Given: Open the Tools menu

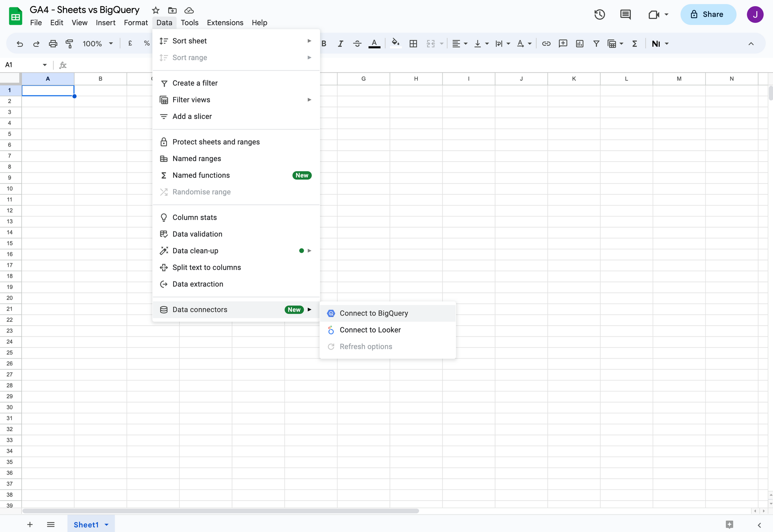Looking at the screenshot, I should [x=189, y=23].
